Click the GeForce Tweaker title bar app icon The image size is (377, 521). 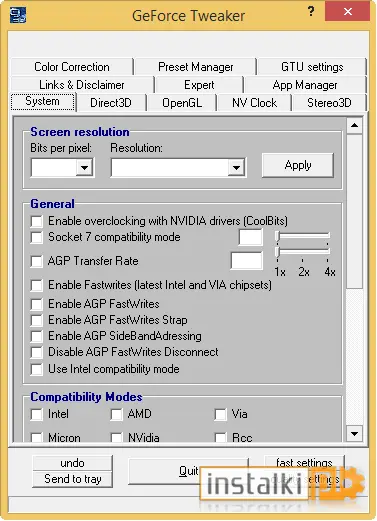tap(18, 15)
